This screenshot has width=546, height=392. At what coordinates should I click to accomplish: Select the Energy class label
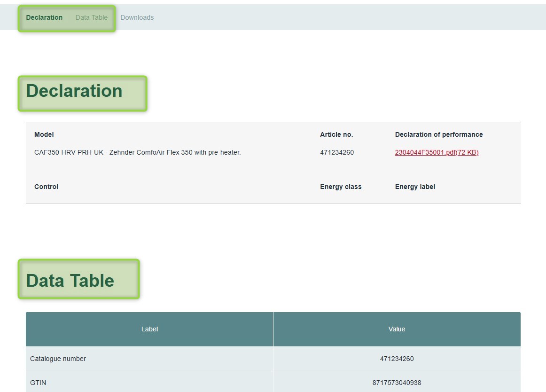(x=341, y=187)
